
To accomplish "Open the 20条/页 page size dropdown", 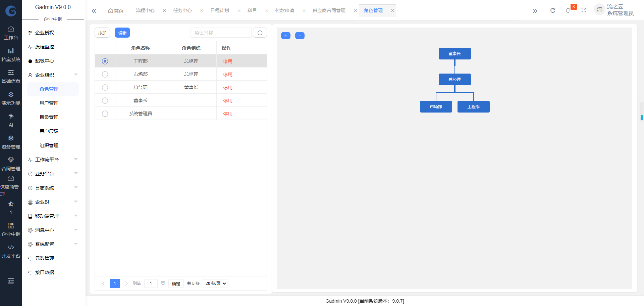I will (x=215, y=283).
